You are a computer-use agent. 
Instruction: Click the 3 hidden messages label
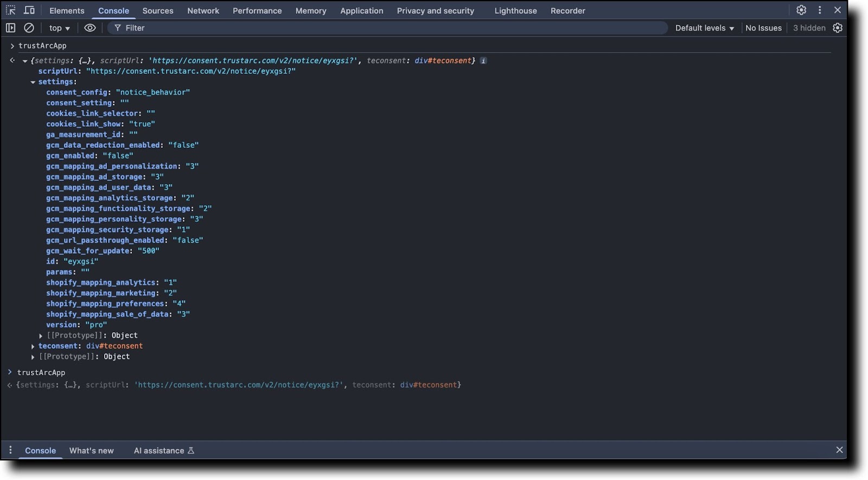pyautogui.click(x=809, y=28)
